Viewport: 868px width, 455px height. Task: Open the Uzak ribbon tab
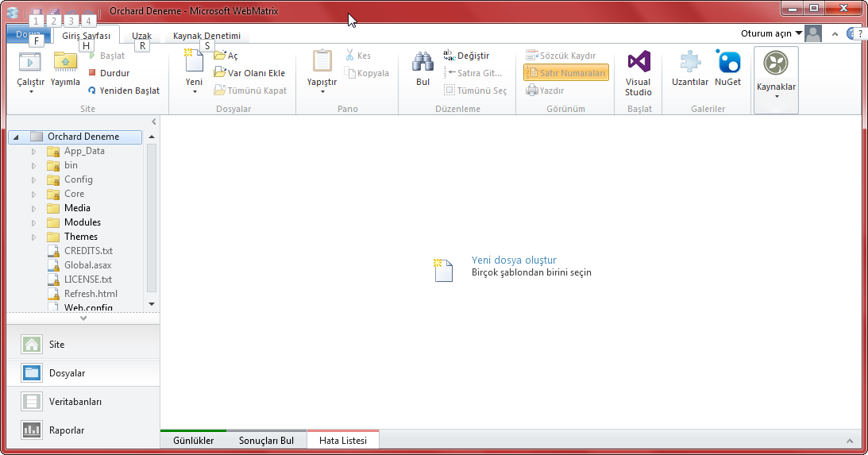[x=141, y=37]
